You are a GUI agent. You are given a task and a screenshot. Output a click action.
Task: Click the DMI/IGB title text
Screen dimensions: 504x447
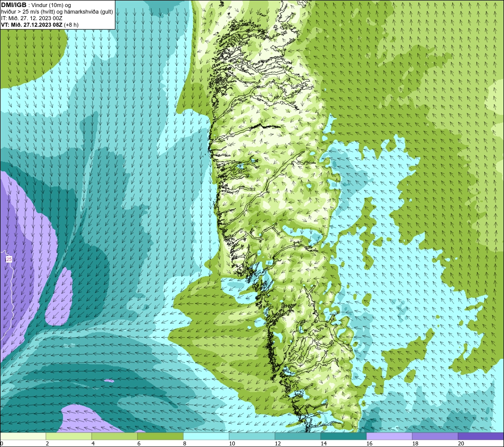tap(14, 5)
